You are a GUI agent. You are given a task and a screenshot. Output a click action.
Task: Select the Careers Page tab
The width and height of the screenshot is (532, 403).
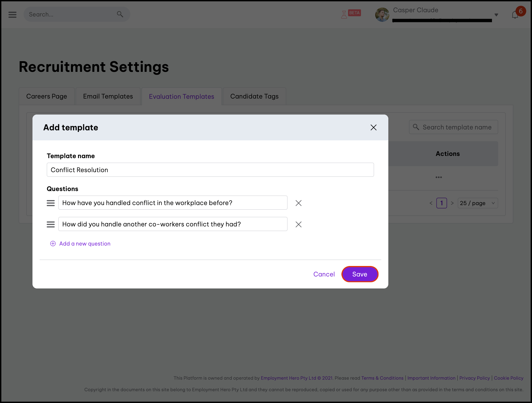click(47, 96)
